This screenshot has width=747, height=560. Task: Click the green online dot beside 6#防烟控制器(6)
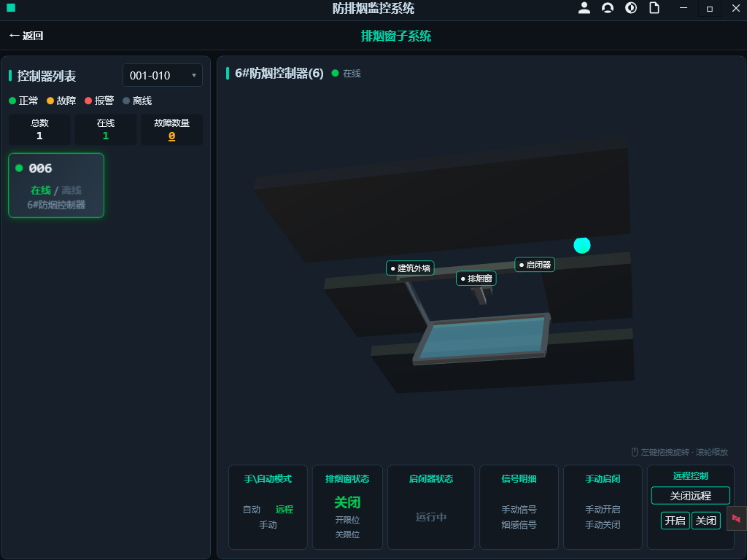[x=335, y=74]
